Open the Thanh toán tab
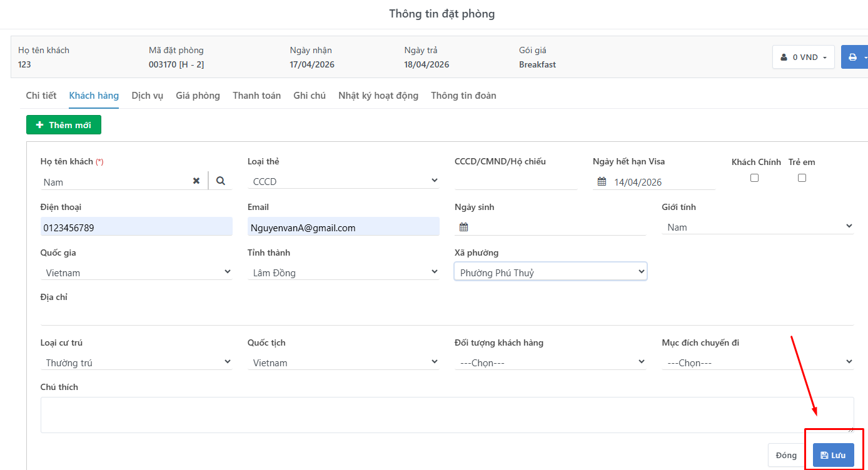This screenshot has width=868, height=470. [x=256, y=96]
